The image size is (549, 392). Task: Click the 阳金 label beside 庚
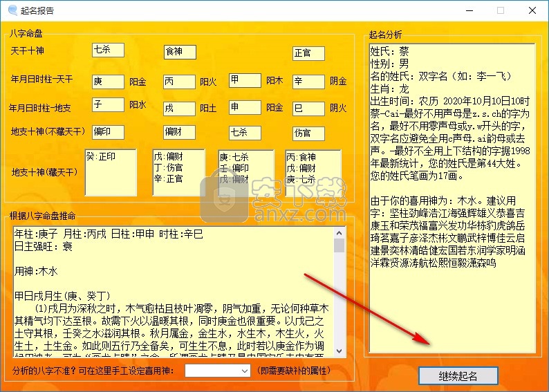pos(138,82)
